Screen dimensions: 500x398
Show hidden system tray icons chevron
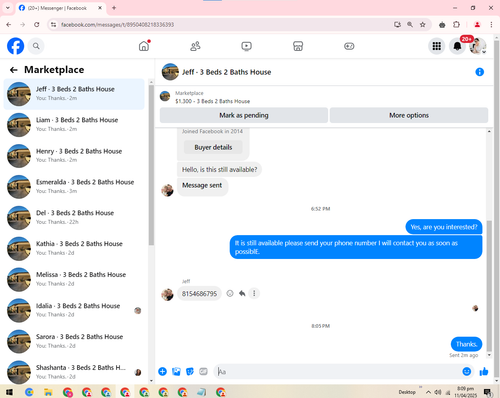pyautogui.click(x=428, y=392)
